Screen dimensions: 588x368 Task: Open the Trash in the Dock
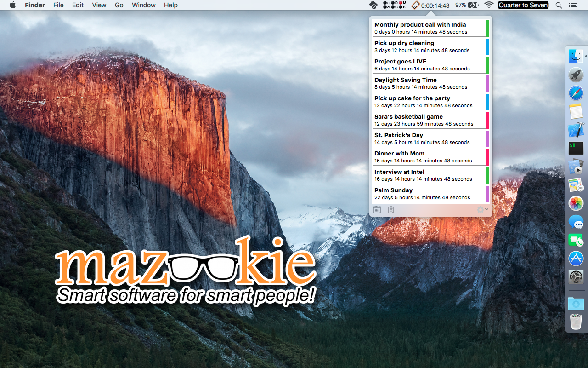point(576,322)
